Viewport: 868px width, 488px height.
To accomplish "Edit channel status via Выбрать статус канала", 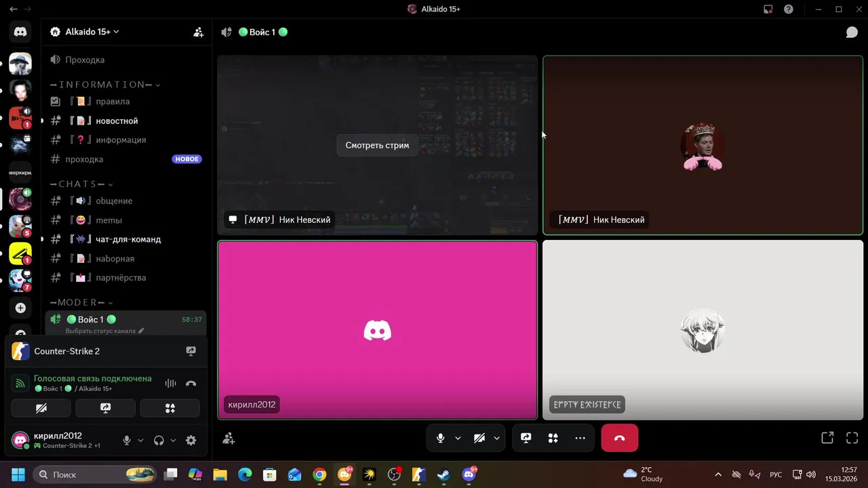I will tap(104, 331).
